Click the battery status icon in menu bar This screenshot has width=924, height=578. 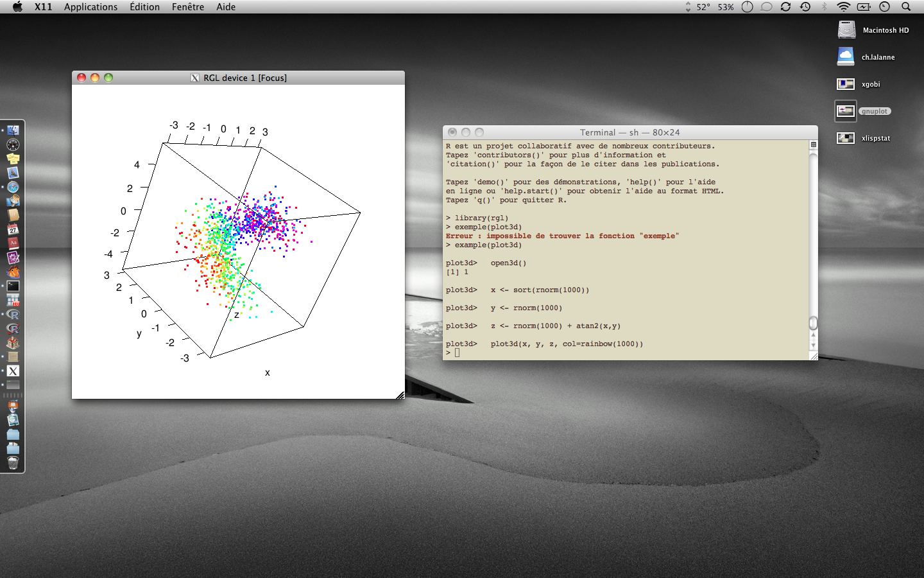(864, 7)
